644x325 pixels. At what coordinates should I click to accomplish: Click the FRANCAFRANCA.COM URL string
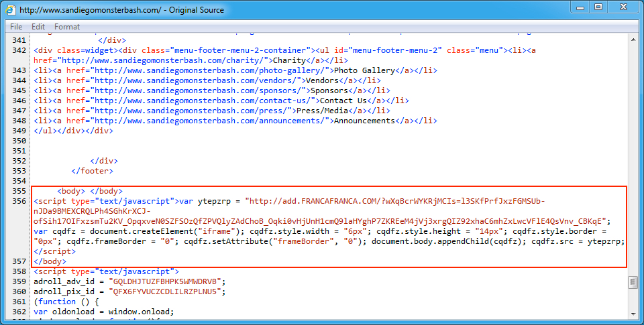(323, 211)
